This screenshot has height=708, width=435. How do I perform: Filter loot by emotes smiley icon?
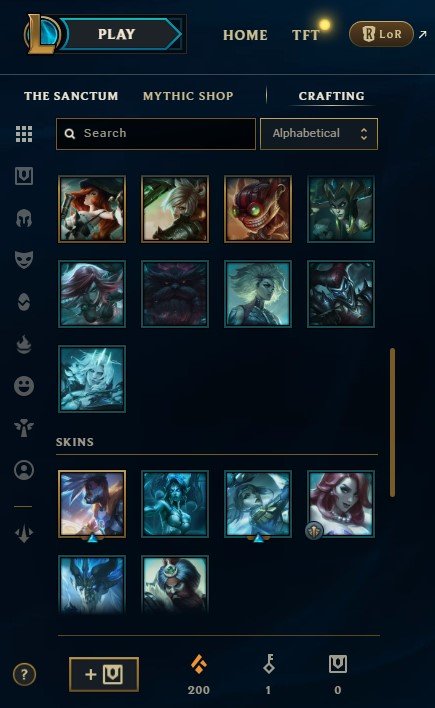click(x=24, y=386)
